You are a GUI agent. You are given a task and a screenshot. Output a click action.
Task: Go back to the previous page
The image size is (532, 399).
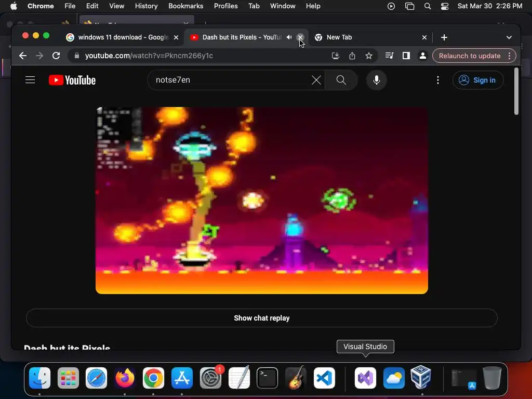pyautogui.click(x=23, y=56)
